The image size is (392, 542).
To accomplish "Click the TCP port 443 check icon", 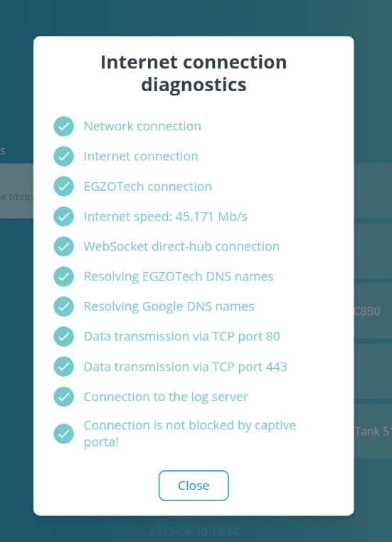I will [63, 367].
